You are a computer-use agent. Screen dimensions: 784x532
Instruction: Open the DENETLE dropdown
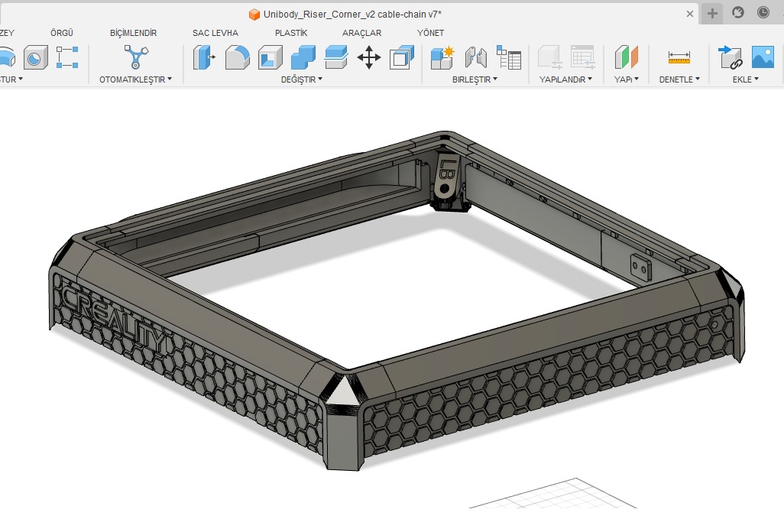[679, 79]
